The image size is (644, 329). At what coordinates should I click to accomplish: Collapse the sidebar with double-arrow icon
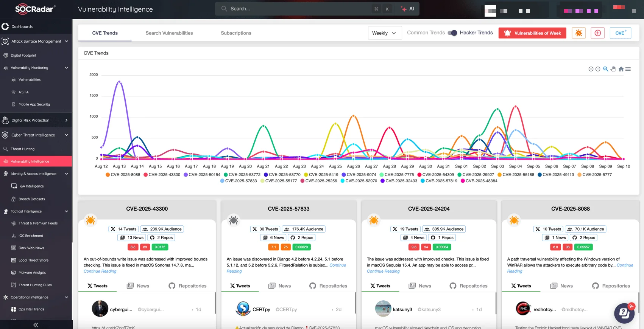click(x=36, y=325)
